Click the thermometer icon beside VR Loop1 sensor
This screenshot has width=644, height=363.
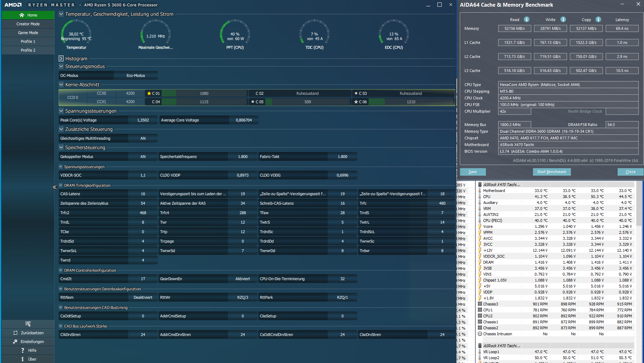[x=480, y=352]
